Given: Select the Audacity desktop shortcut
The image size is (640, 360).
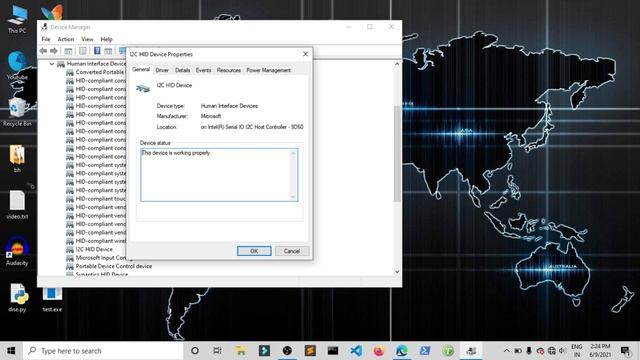Looking at the screenshot, I should click(x=17, y=251).
